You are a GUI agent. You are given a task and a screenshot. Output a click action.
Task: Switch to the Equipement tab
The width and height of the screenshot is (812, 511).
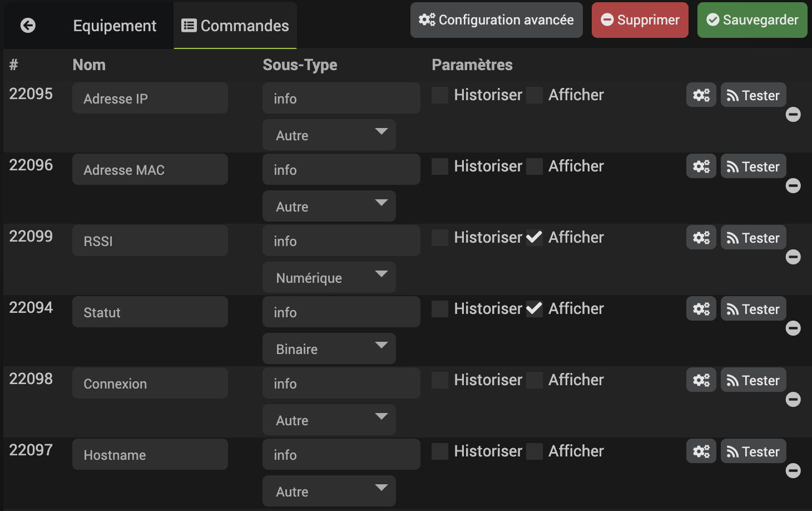tap(115, 26)
